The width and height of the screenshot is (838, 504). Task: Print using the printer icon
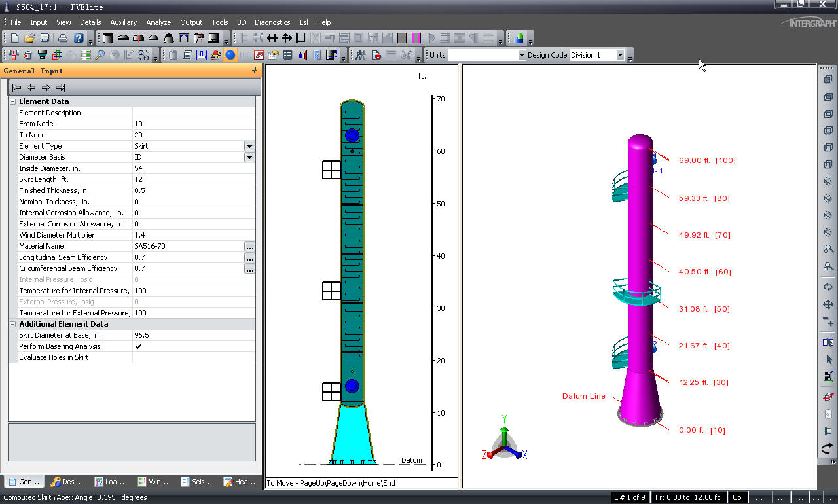(63, 39)
